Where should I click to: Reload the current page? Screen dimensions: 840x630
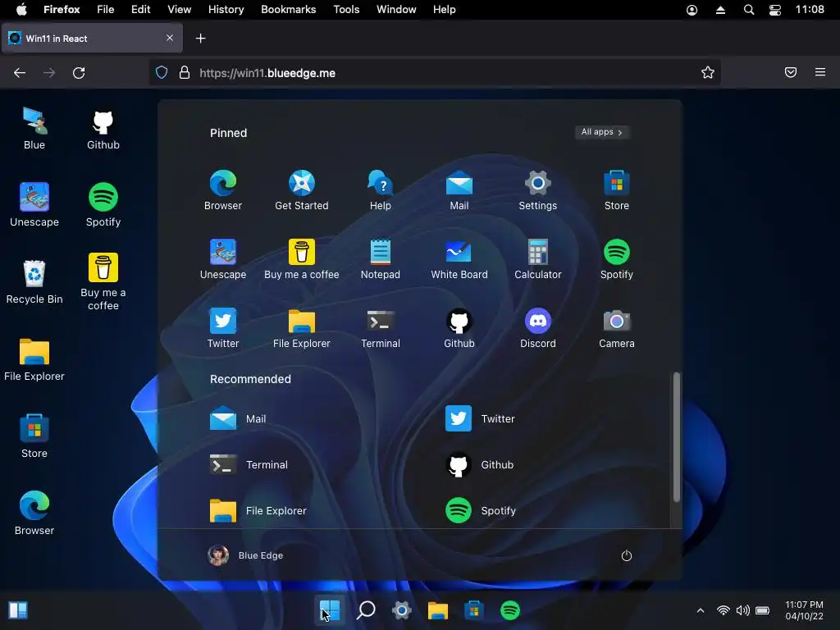(x=79, y=73)
